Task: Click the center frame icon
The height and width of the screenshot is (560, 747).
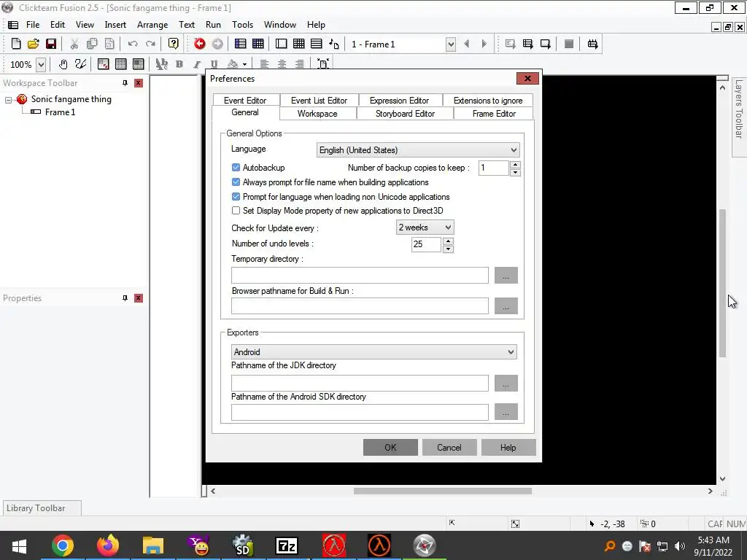Action: (323, 64)
